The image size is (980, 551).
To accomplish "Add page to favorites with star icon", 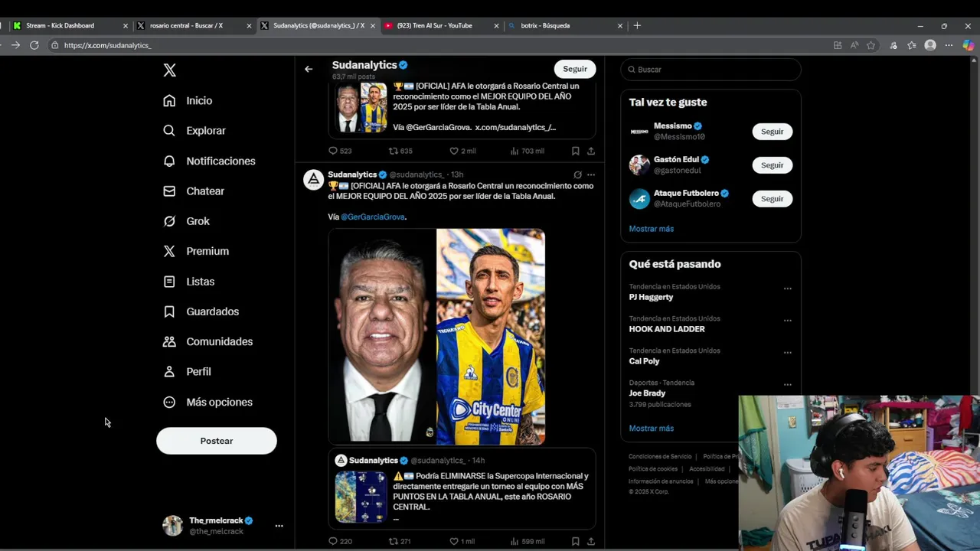I will (x=871, y=45).
